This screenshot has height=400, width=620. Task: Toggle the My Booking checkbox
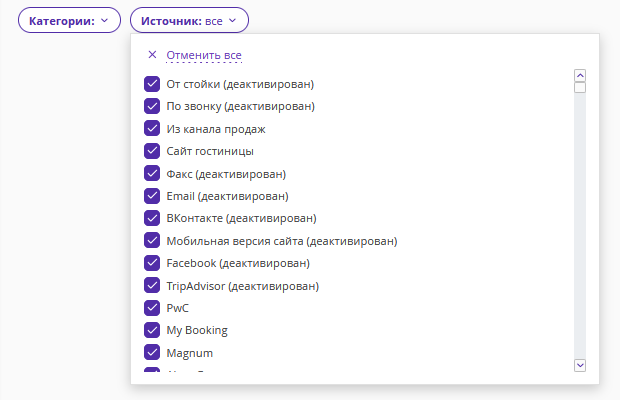click(153, 330)
